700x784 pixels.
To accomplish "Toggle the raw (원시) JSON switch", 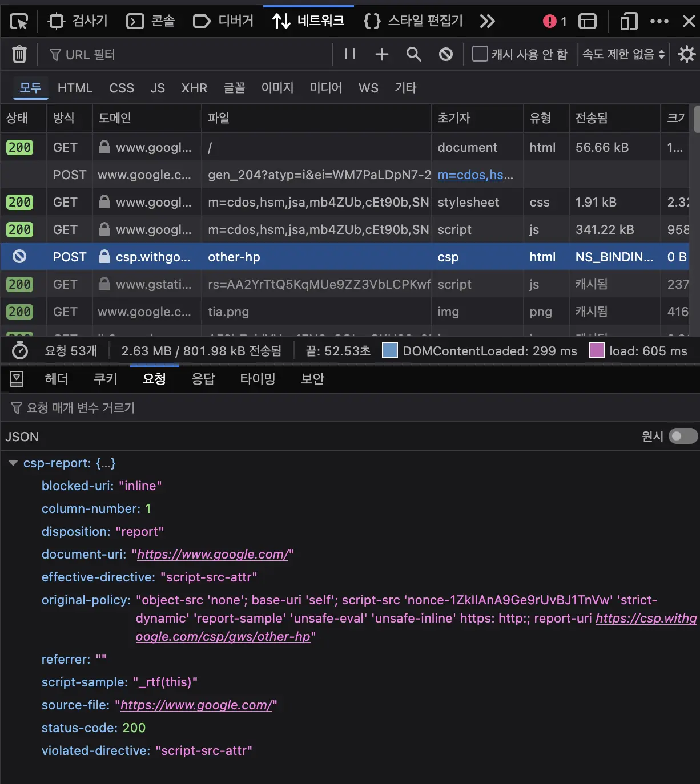I will (683, 437).
